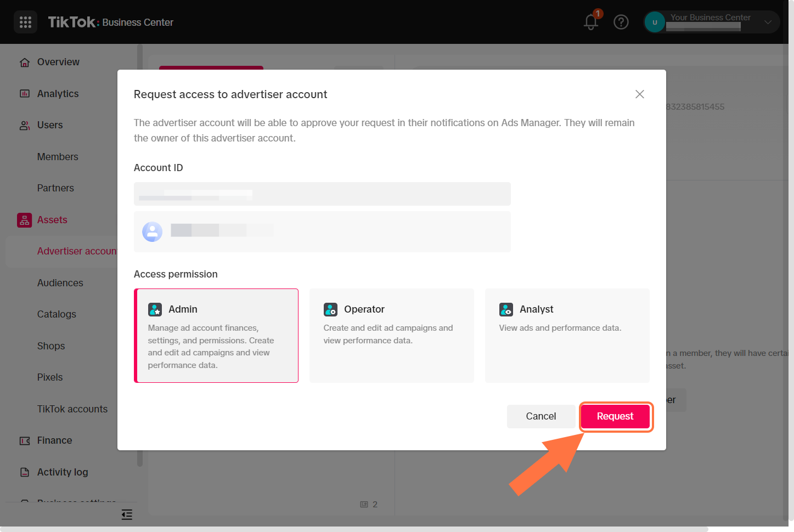Open Partners in the sidebar
The image size is (794, 532).
(x=55, y=188)
